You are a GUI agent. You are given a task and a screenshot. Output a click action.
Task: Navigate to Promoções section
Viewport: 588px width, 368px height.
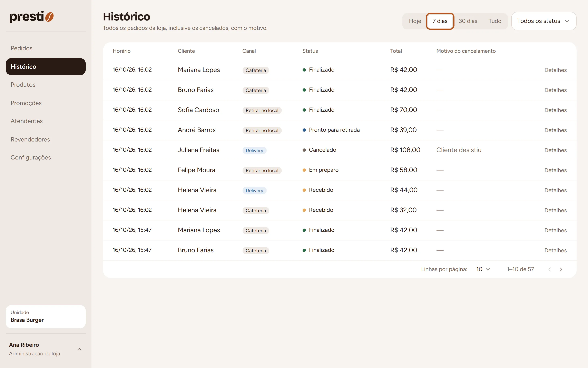point(46,103)
